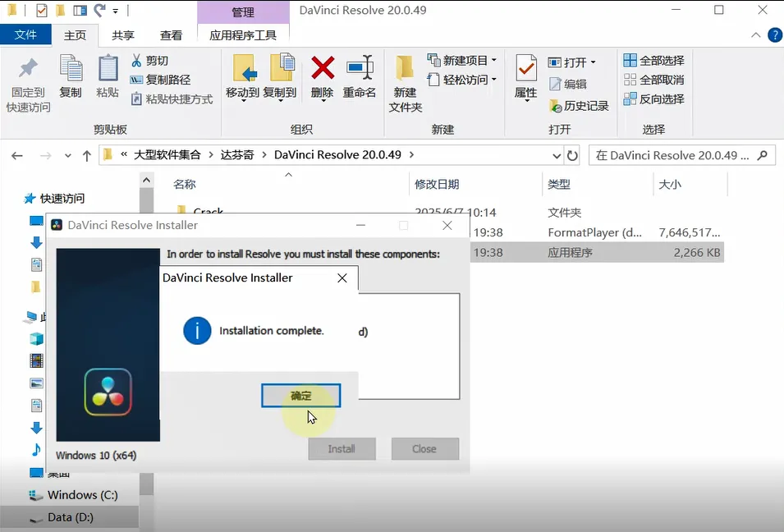Click 全部选择 select all
This screenshot has width=784, height=532.
tap(654, 61)
